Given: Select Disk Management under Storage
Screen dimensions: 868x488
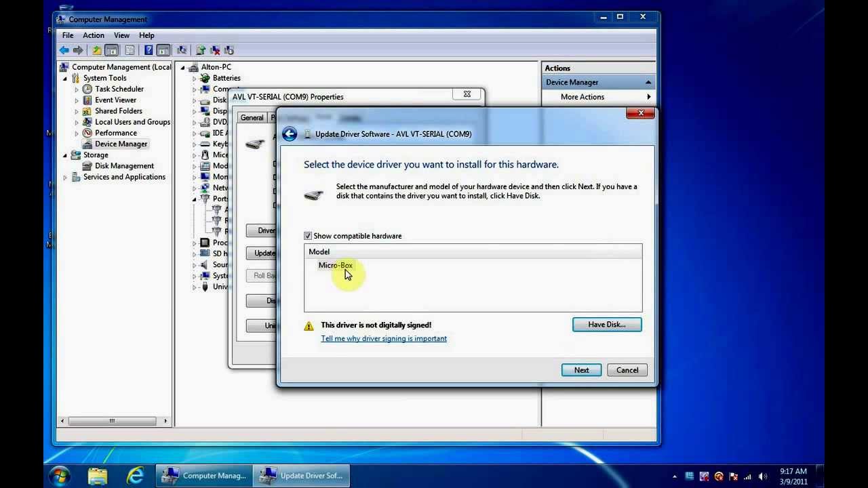Looking at the screenshot, I should [x=124, y=166].
